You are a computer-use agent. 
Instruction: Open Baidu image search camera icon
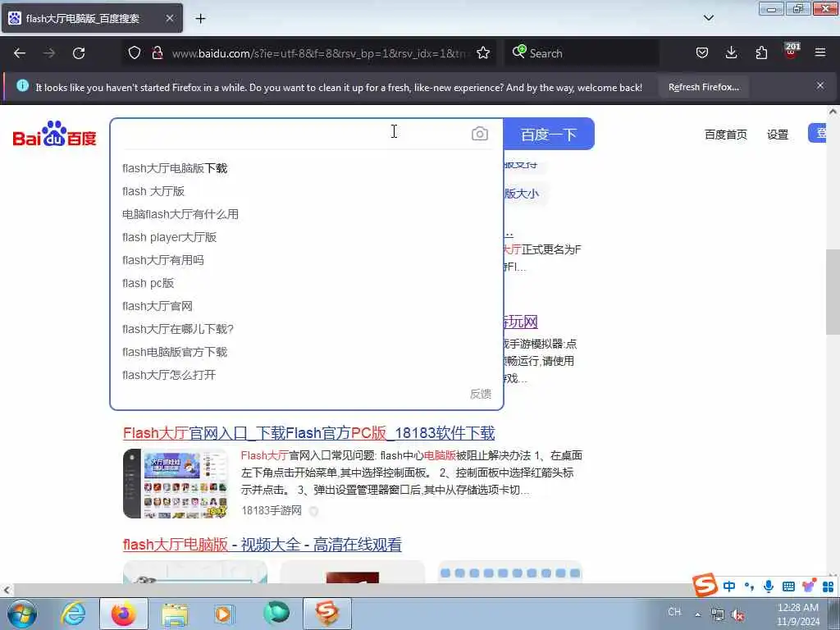pyautogui.click(x=479, y=134)
